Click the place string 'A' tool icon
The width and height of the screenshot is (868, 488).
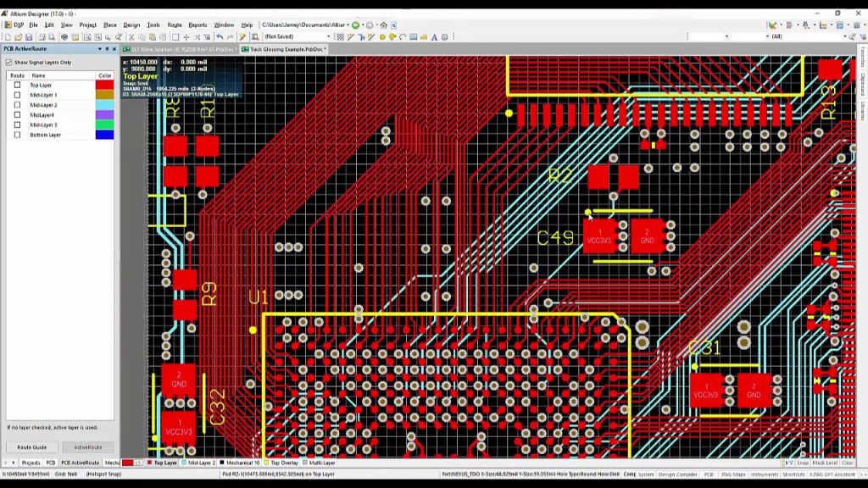point(434,37)
